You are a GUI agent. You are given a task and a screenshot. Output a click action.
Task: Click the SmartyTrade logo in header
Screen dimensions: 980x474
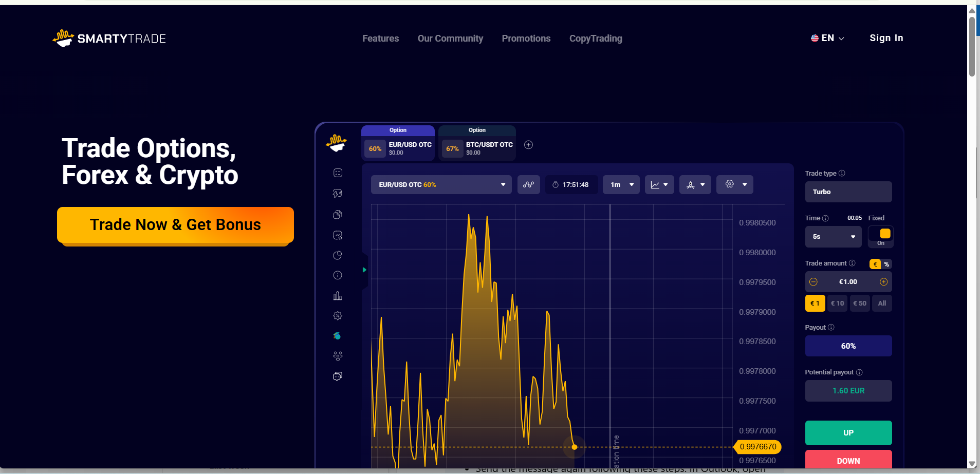[109, 39]
